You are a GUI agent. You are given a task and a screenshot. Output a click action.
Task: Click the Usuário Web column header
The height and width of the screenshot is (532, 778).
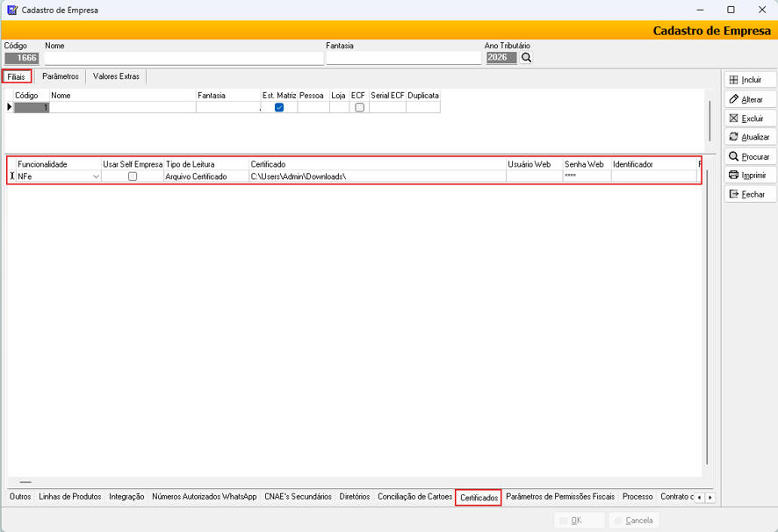[535, 164]
